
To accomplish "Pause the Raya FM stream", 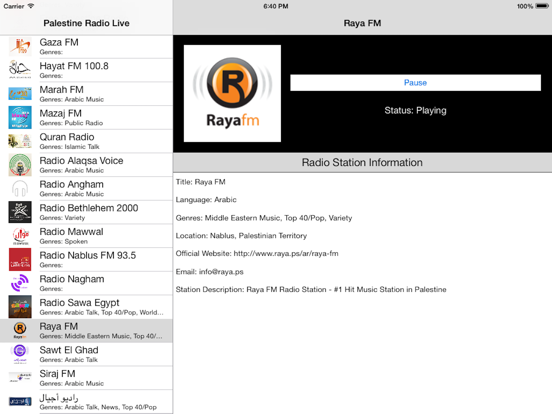I will [x=415, y=83].
